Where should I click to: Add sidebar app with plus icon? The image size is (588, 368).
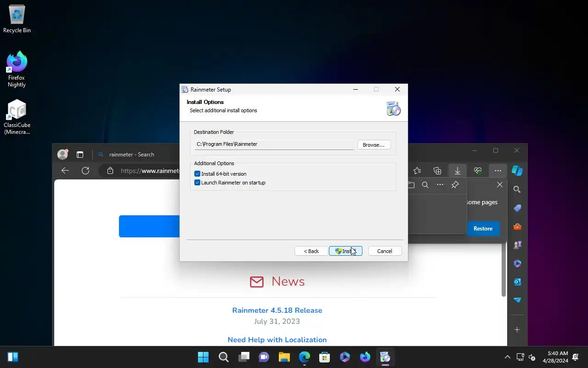point(517,330)
